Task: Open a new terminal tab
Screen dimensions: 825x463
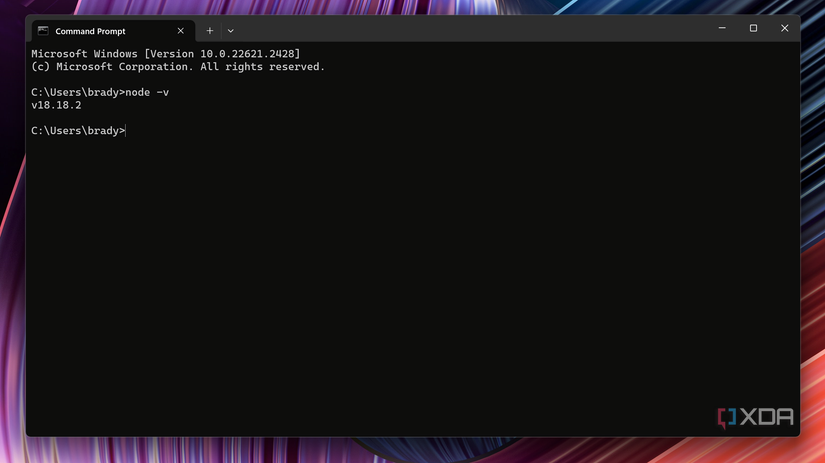Action: (x=209, y=31)
